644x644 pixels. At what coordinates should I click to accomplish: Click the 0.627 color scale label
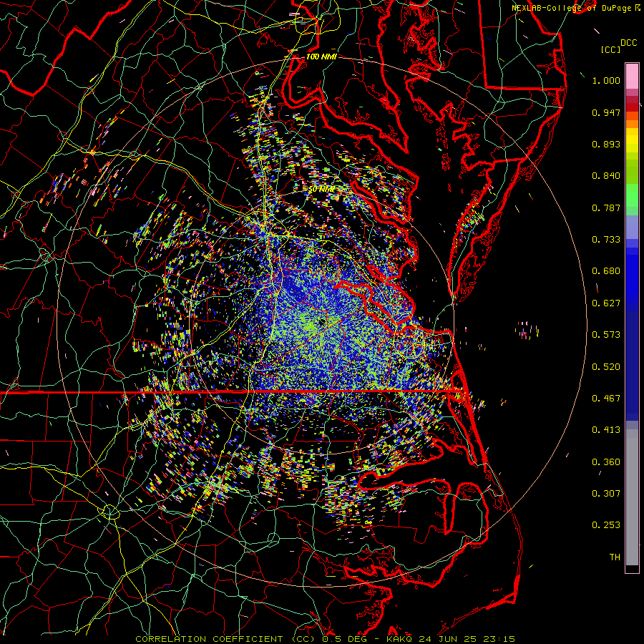(606, 303)
